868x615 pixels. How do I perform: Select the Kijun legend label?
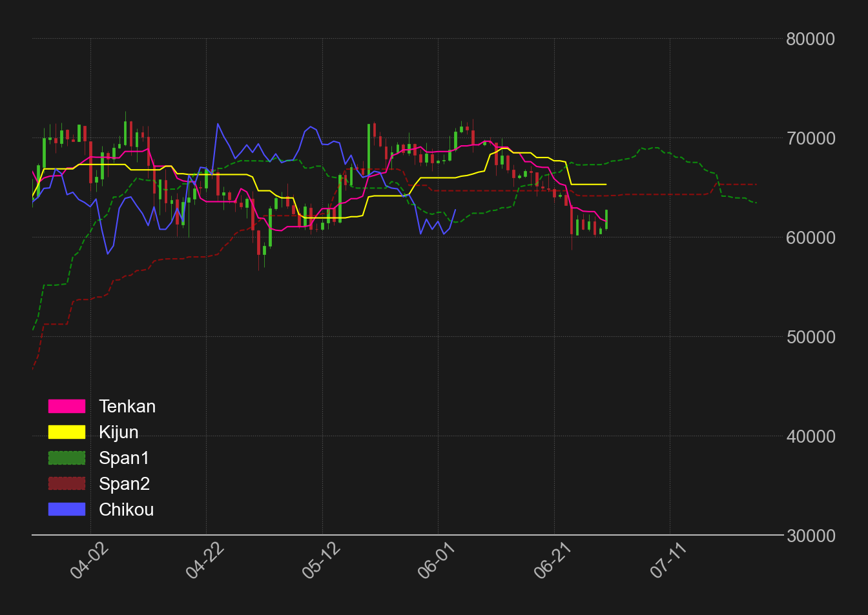click(119, 432)
